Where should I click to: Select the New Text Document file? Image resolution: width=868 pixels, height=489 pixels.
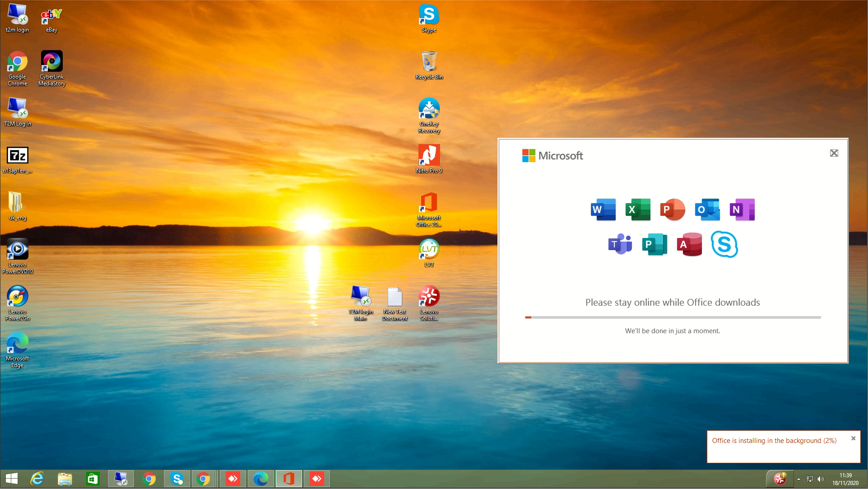pos(395,303)
